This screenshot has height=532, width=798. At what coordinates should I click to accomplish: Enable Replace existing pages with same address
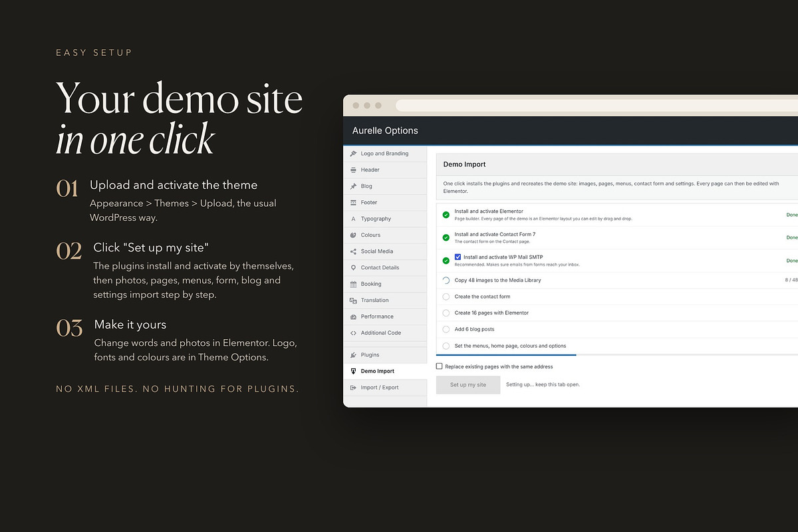coord(439,366)
